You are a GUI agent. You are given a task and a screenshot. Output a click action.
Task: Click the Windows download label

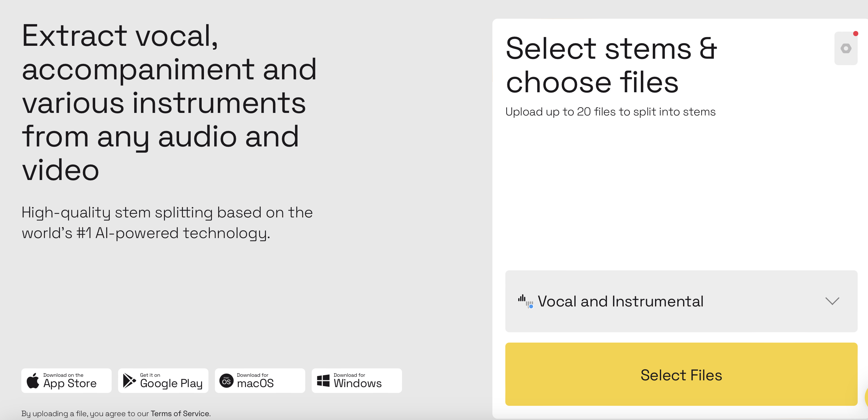point(358,383)
